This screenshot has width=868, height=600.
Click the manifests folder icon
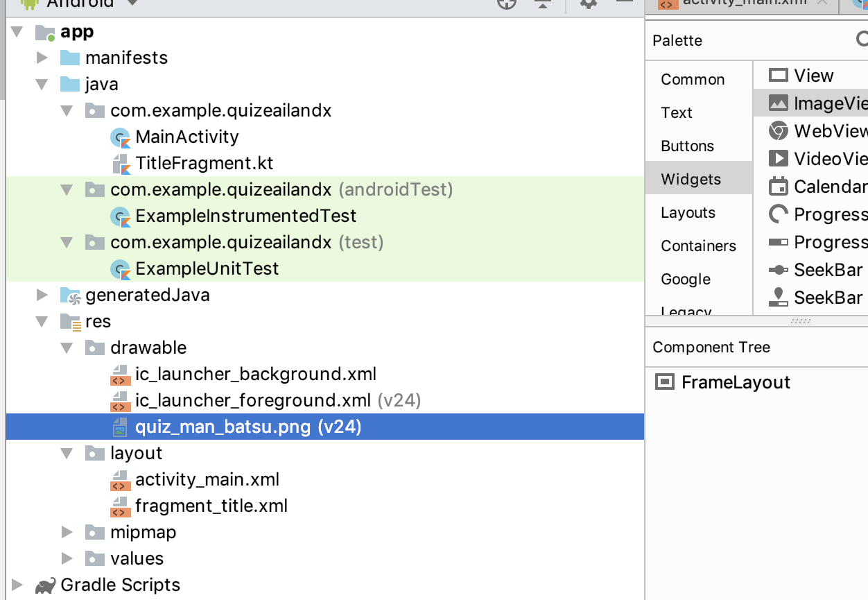70,58
